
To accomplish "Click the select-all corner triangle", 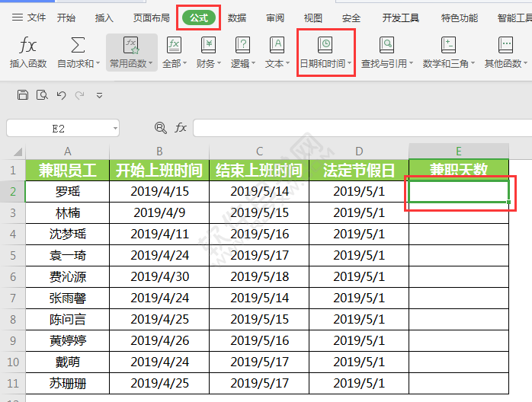I will click(x=18, y=152).
